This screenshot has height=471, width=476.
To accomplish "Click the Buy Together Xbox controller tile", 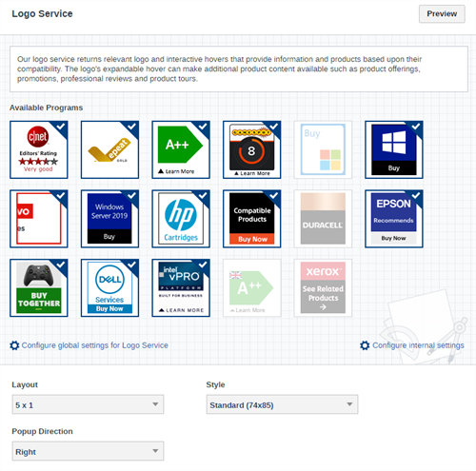I will pos(39,287).
